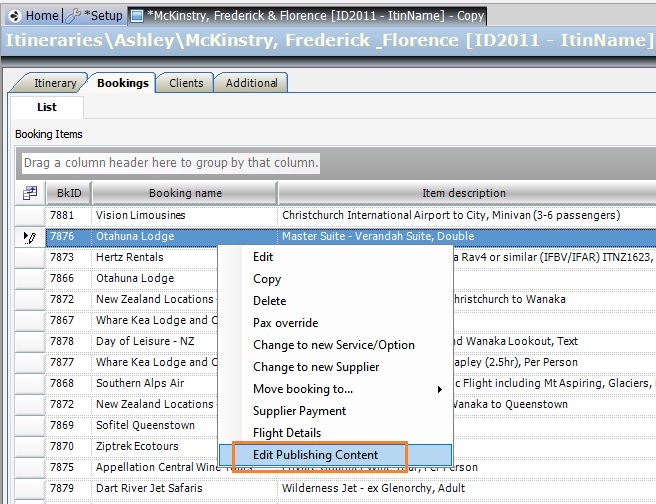This screenshot has height=504, width=656.
Task: Click the row selector for booking 7873
Action: coord(29,258)
